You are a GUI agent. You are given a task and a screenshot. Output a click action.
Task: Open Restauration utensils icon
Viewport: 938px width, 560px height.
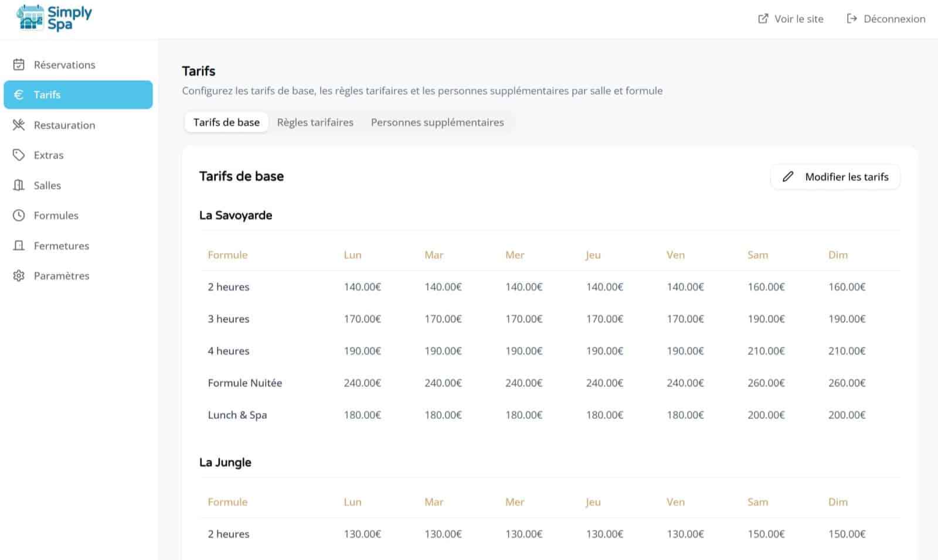point(19,125)
